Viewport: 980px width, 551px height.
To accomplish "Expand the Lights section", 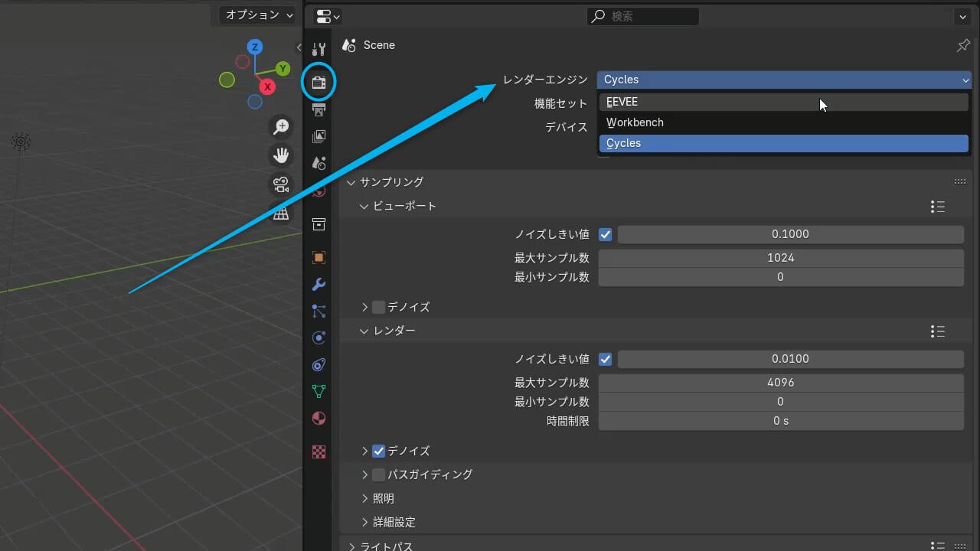I will coord(383,498).
